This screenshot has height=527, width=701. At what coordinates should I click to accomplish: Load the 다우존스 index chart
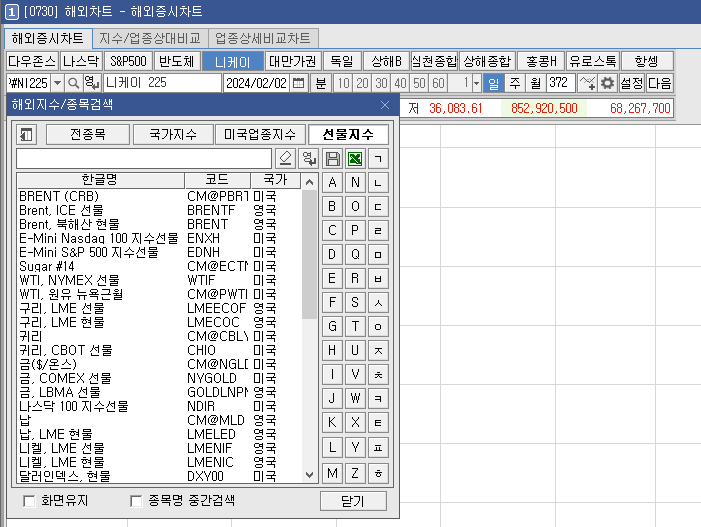pos(32,61)
